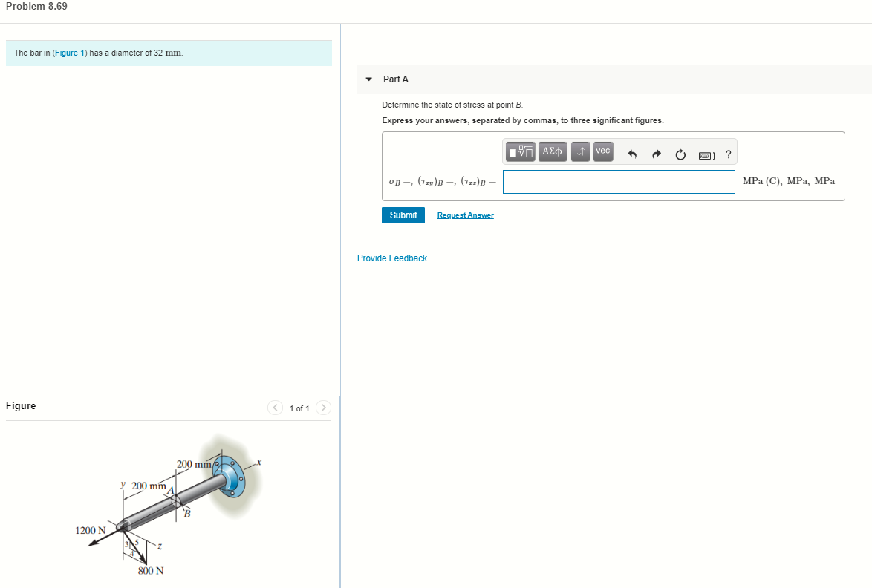Screen dimensions: 872x588
Task: Go to previous figure
Action: point(276,408)
